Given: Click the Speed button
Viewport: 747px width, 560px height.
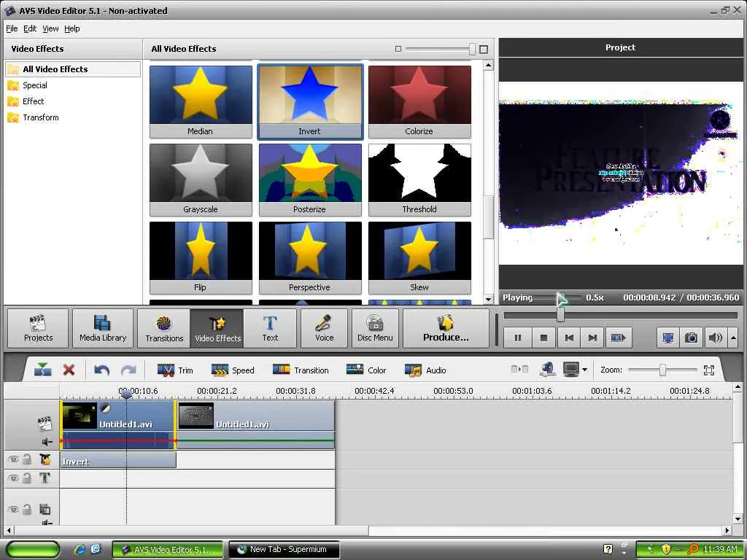Looking at the screenshot, I should (x=233, y=370).
